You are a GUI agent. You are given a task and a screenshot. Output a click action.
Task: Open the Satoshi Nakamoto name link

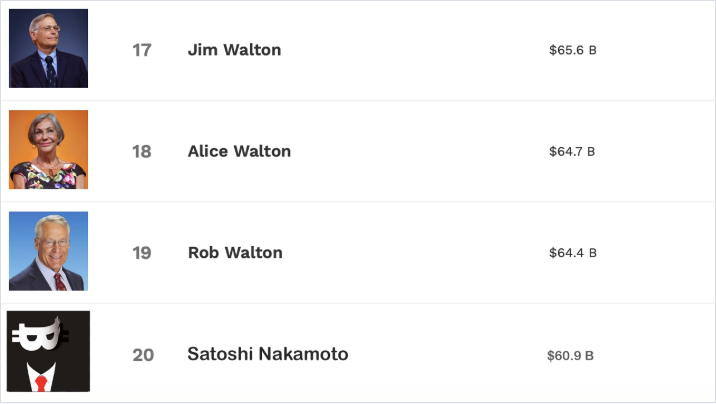pyautogui.click(x=267, y=354)
